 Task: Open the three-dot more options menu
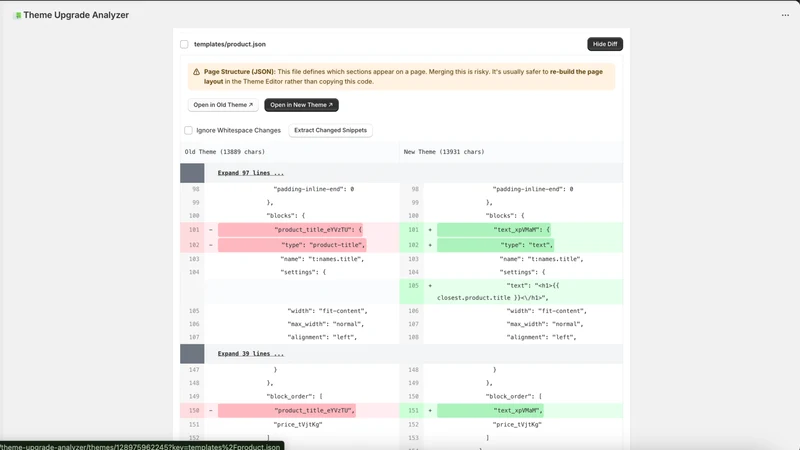click(785, 15)
